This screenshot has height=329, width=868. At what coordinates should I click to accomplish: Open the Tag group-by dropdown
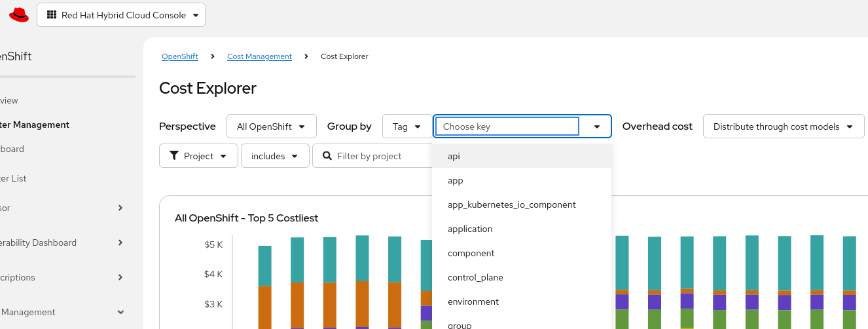(x=407, y=126)
